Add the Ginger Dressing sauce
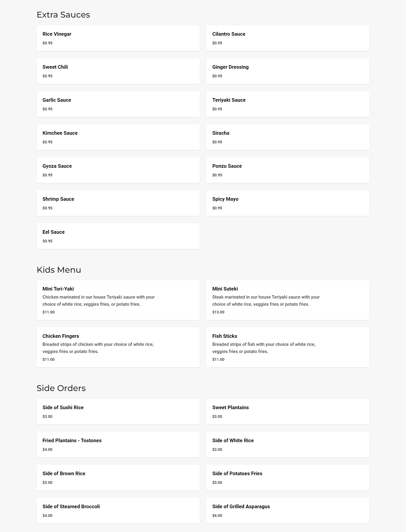Screen dimensions: 406x532 288,71
